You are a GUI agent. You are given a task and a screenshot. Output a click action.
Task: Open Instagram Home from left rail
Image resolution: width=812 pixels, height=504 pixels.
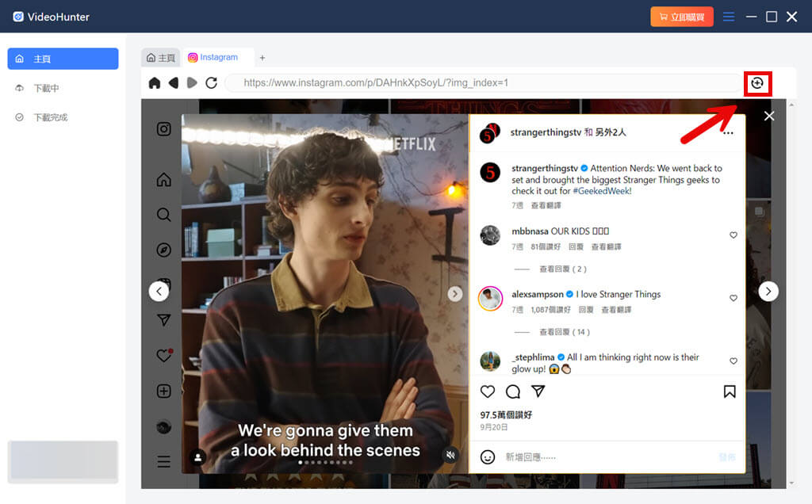click(x=163, y=180)
